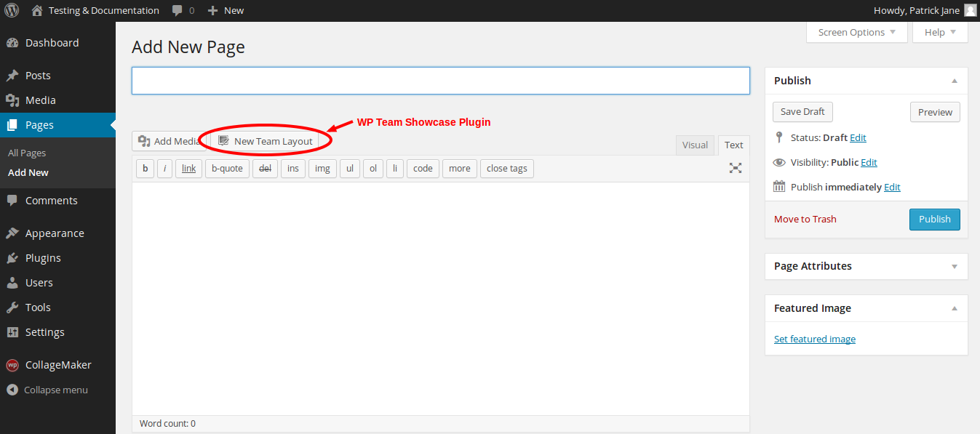Click the code quicktag button

(423, 169)
